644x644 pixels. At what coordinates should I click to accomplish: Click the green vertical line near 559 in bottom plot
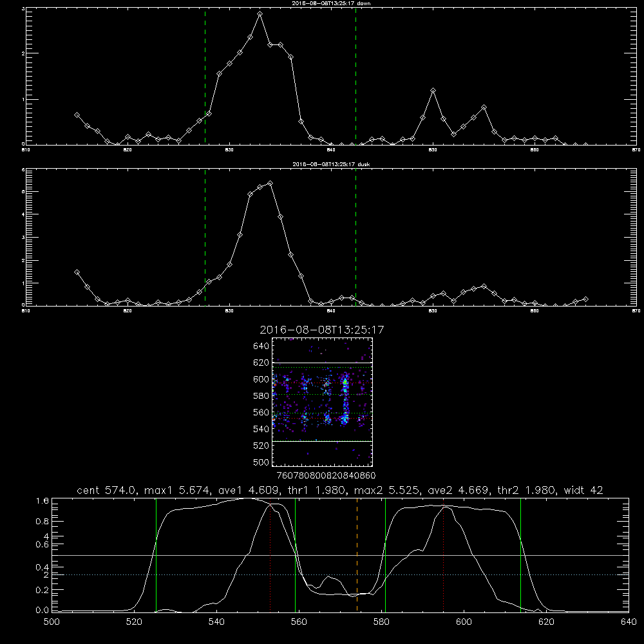[296, 555]
